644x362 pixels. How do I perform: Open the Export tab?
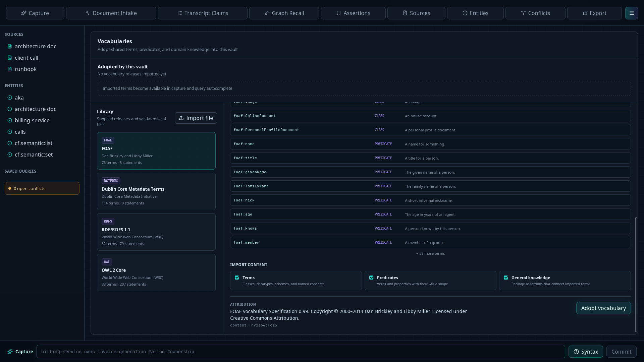594,13
